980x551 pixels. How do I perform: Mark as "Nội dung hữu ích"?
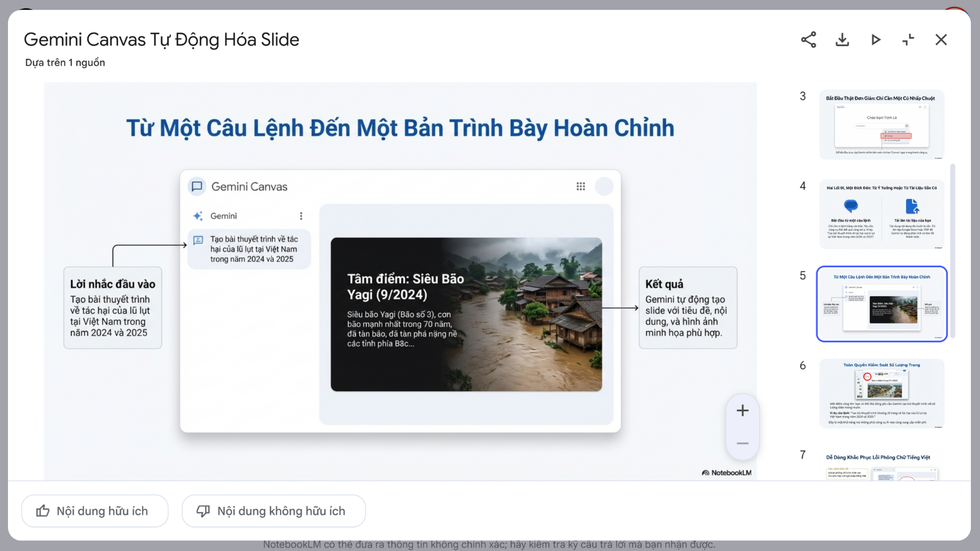[x=102, y=511]
